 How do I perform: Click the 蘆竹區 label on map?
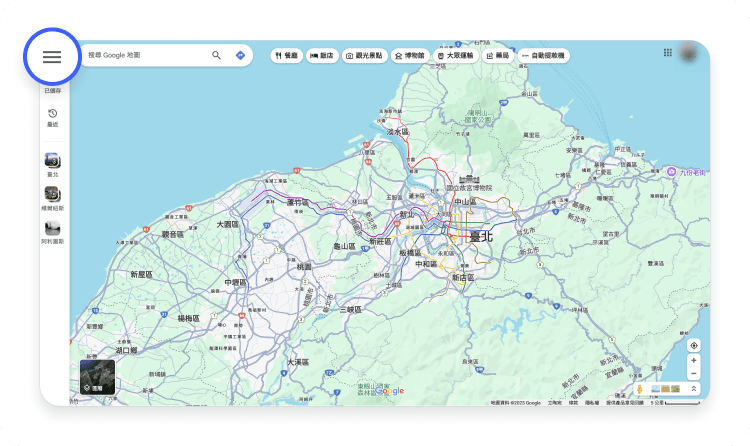click(x=298, y=202)
